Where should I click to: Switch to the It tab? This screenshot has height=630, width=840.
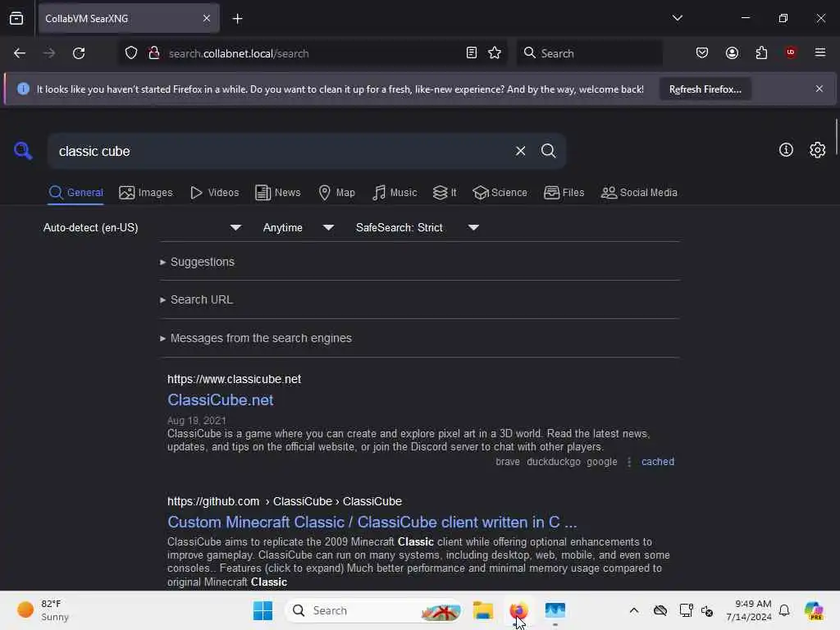[445, 192]
